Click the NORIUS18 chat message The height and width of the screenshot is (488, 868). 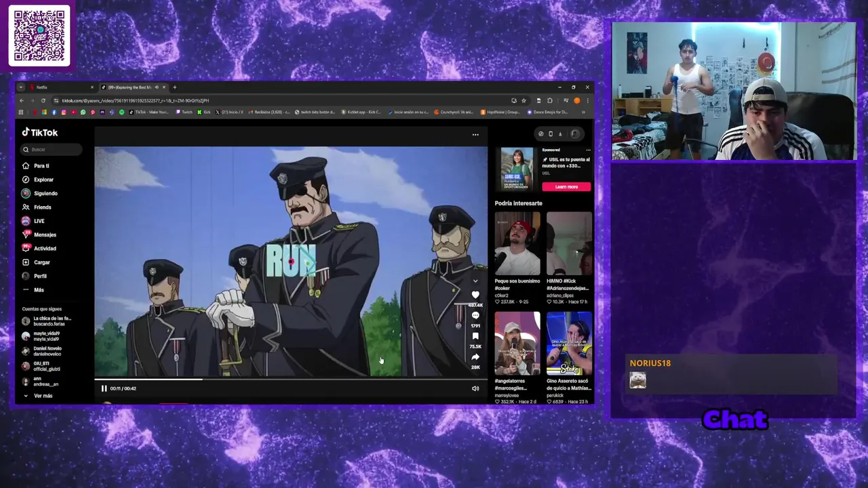pyautogui.click(x=732, y=374)
